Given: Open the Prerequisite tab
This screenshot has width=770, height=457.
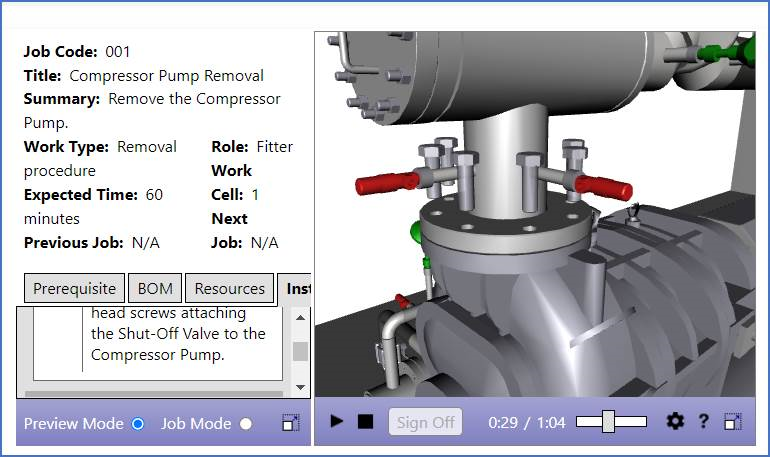Looking at the screenshot, I should (x=75, y=288).
